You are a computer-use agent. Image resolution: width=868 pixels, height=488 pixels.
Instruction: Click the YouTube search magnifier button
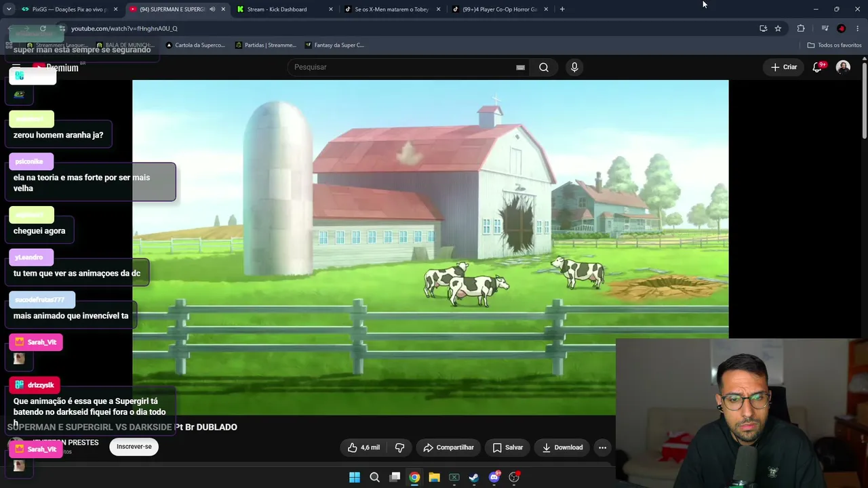pyautogui.click(x=544, y=67)
